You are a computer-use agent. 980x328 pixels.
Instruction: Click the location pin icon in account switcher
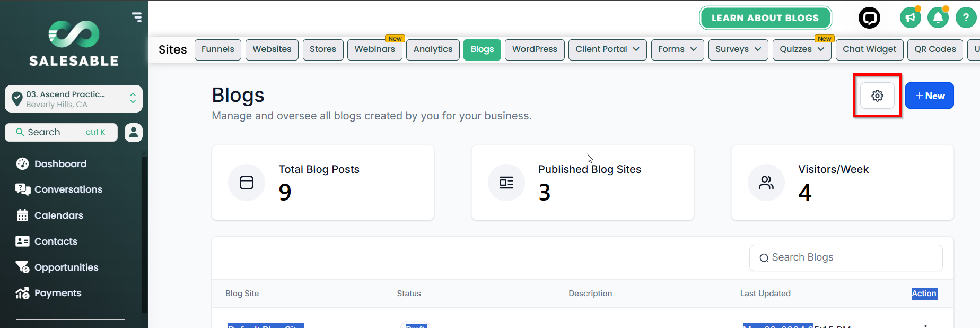point(17,99)
